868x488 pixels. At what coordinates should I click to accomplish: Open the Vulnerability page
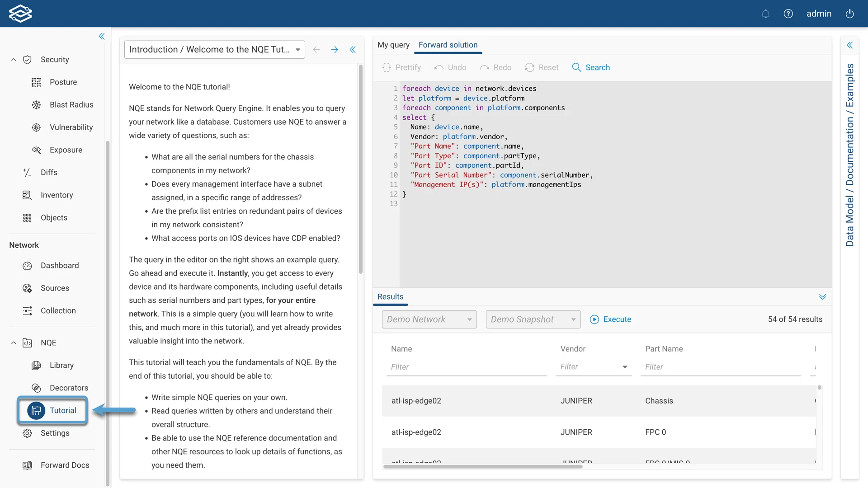71,127
